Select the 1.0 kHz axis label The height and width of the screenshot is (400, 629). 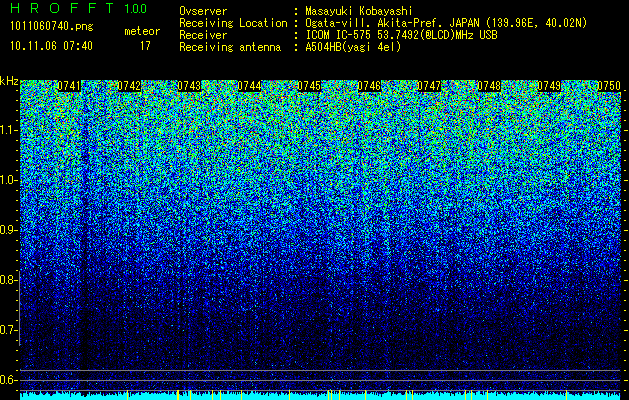(x=8, y=180)
